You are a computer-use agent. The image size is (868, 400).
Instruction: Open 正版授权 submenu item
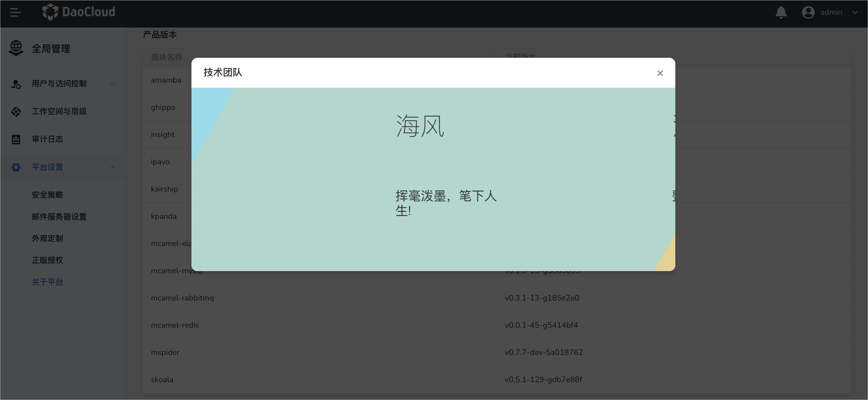(x=47, y=260)
